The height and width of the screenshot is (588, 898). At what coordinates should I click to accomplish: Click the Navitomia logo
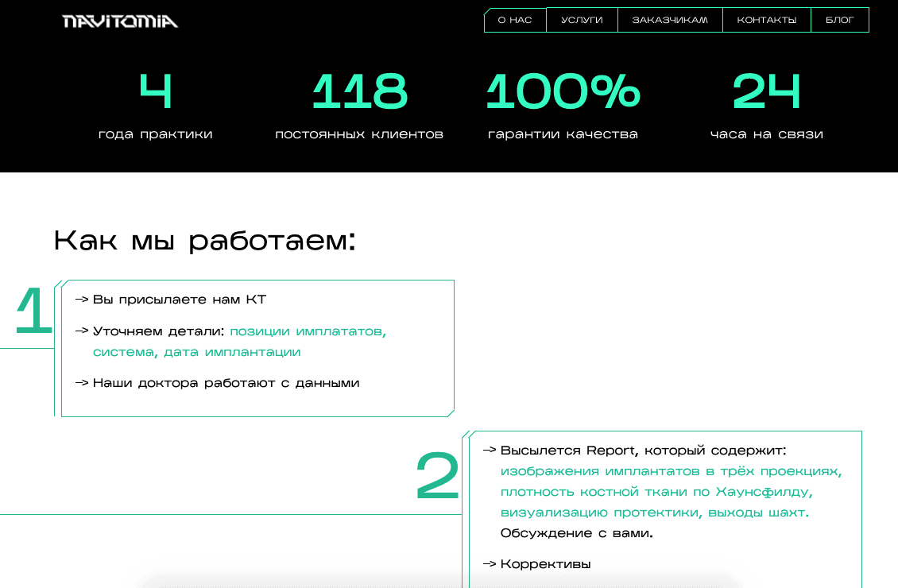click(x=119, y=21)
